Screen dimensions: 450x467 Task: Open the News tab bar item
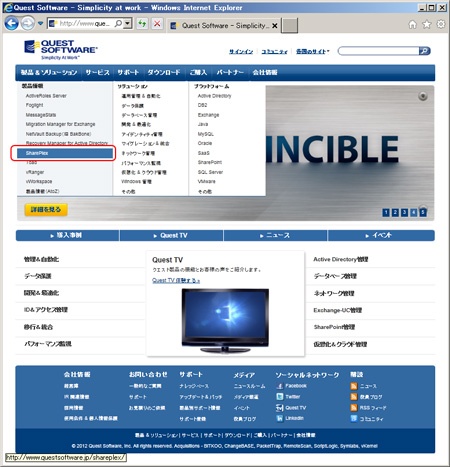pyautogui.click(x=275, y=235)
